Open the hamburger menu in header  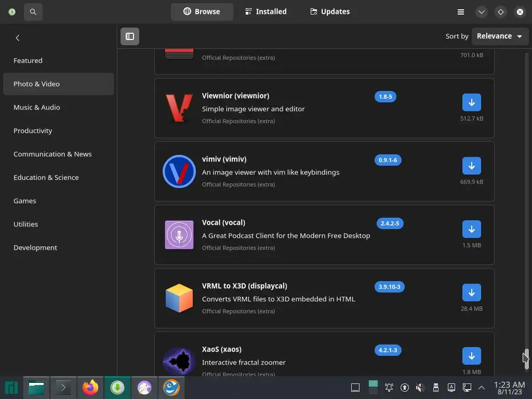460,12
